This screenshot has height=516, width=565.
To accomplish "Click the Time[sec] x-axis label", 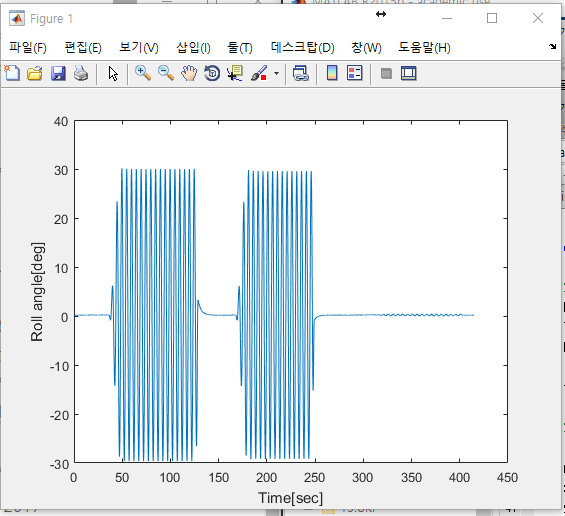I will [290, 498].
